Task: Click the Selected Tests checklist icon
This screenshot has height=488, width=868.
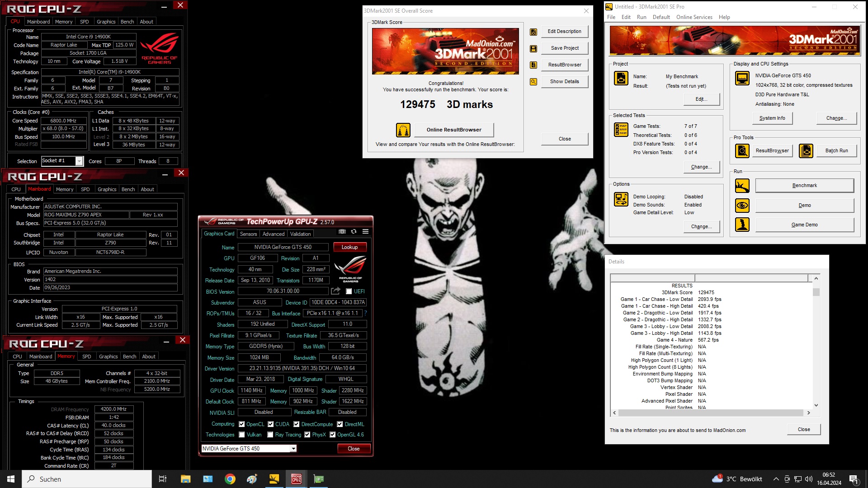Action: (621, 130)
